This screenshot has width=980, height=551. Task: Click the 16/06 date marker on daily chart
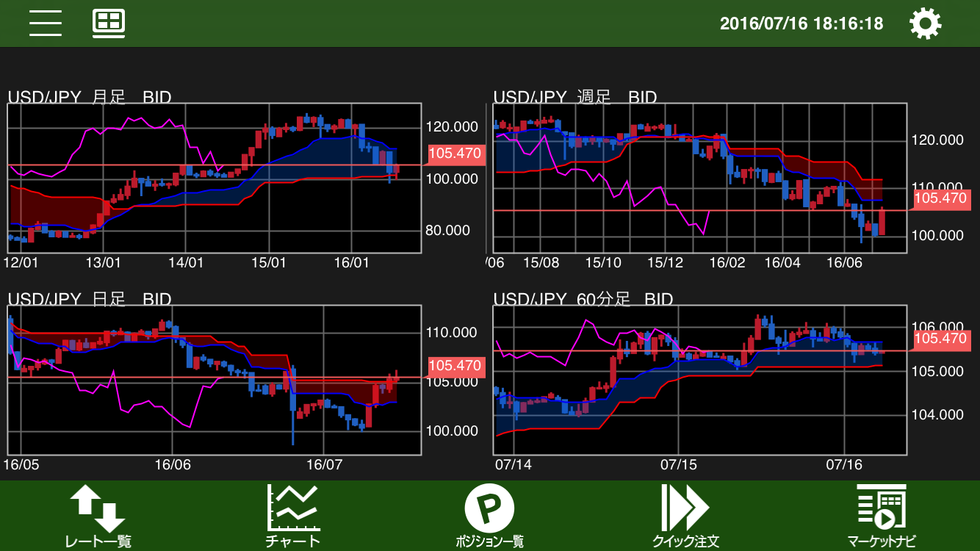[x=173, y=465]
